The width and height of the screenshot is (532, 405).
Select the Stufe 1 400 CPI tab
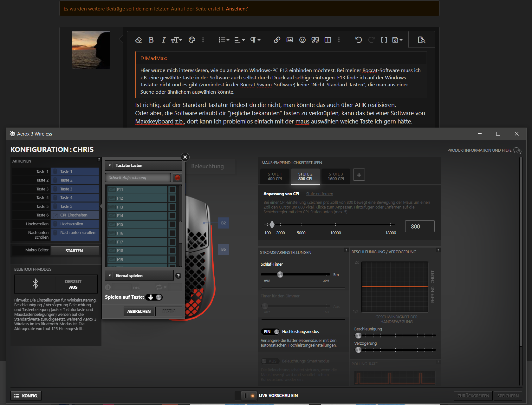point(275,176)
